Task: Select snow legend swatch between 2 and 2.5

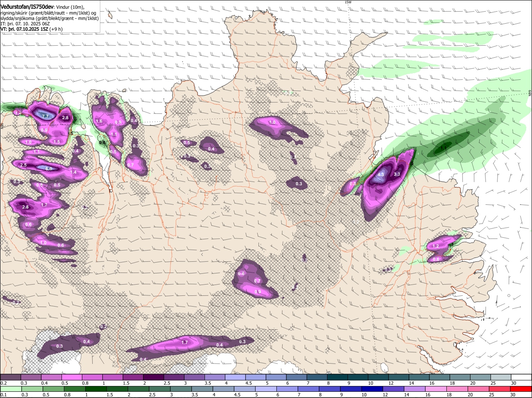Action: (154, 377)
